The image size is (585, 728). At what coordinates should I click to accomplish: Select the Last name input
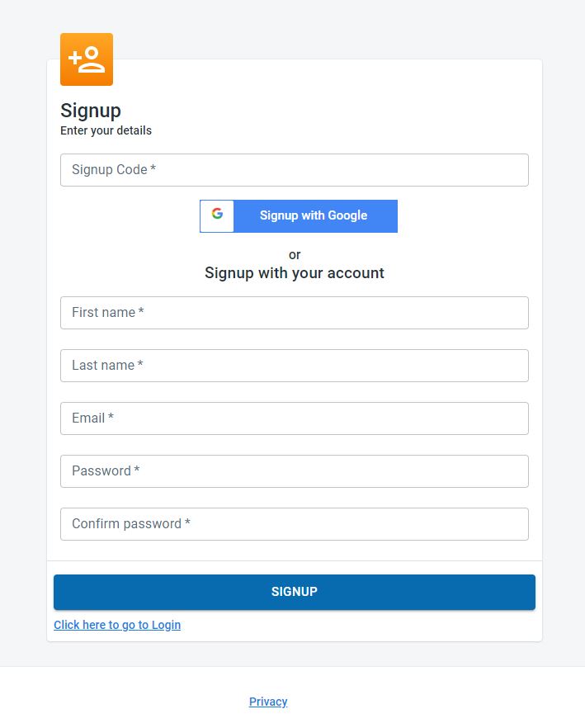294,366
